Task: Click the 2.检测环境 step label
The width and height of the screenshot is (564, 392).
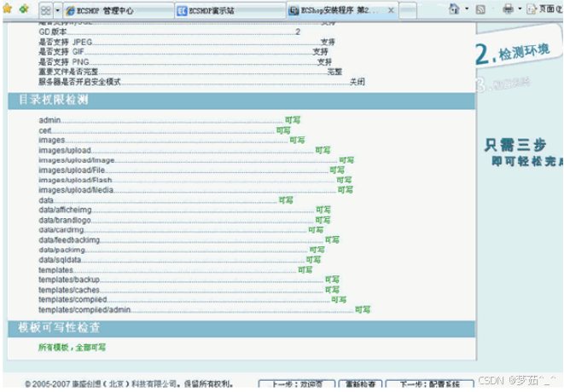Action: [x=513, y=54]
